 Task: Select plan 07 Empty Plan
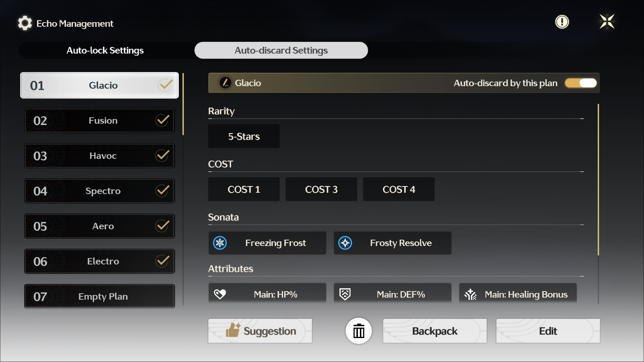(x=99, y=296)
